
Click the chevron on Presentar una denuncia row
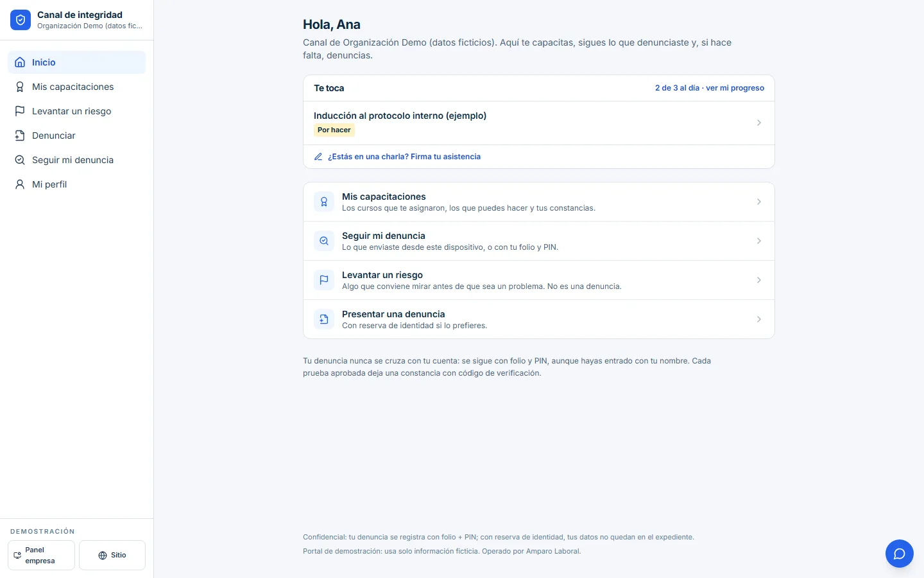(759, 319)
